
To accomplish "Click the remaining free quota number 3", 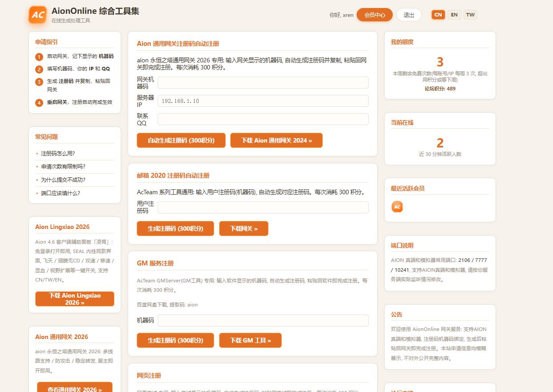I will click(x=440, y=62).
